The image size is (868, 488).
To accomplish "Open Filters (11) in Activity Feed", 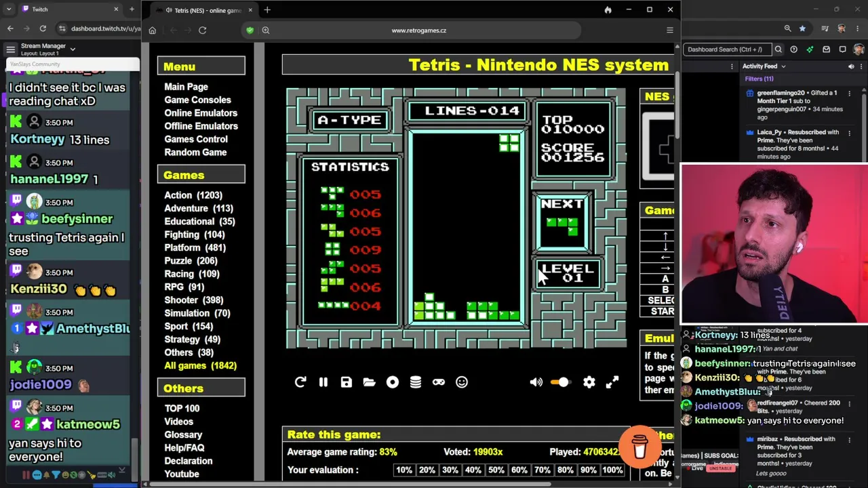I will pos(759,79).
